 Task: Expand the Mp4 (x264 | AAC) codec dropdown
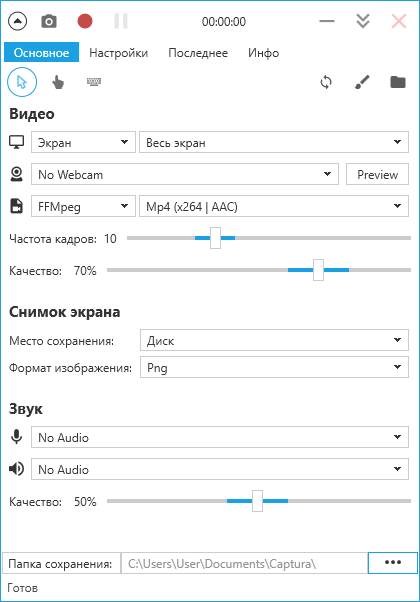tap(274, 207)
